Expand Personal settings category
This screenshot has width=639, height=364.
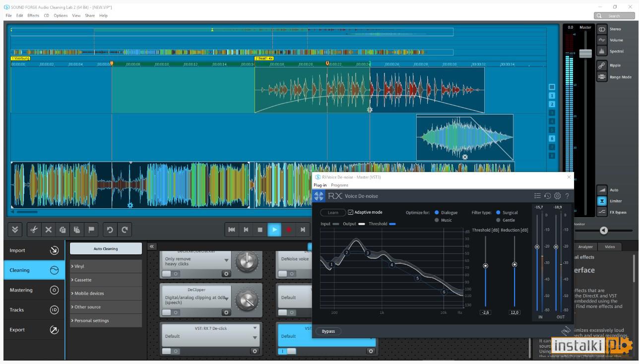coord(106,320)
